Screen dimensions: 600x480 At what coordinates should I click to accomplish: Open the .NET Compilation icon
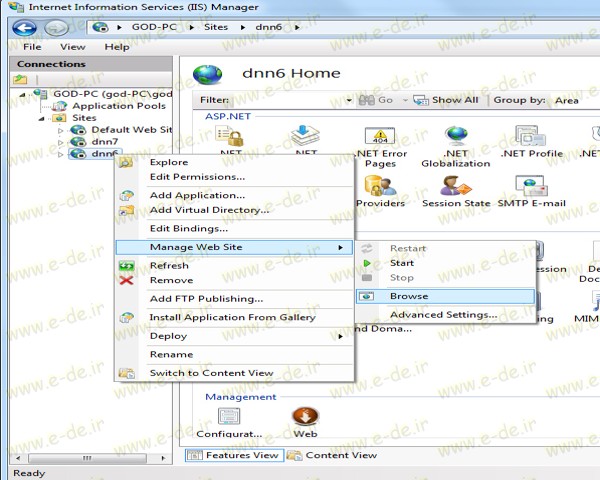[x=305, y=136]
